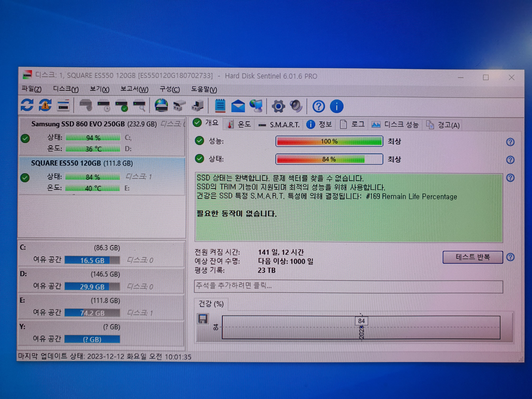
Task: Click D: free space 29.9 GB bar
Action: 92,287
